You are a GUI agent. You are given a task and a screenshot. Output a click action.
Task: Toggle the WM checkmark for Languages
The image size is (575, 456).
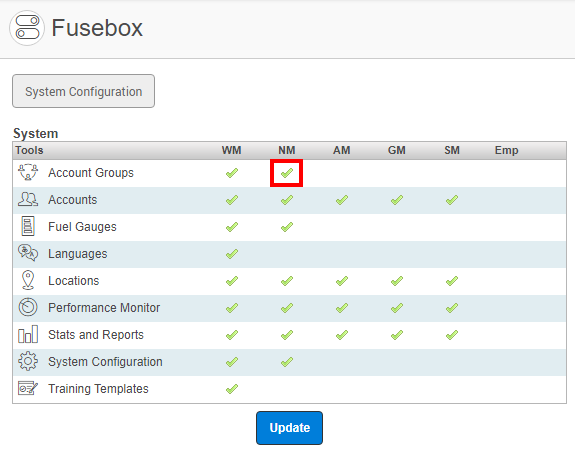tap(232, 254)
